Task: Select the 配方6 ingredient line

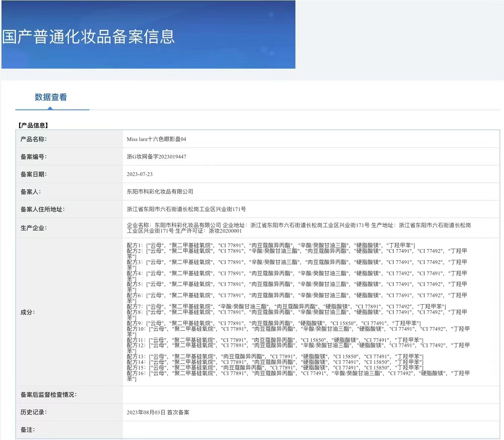Action: [297, 298]
